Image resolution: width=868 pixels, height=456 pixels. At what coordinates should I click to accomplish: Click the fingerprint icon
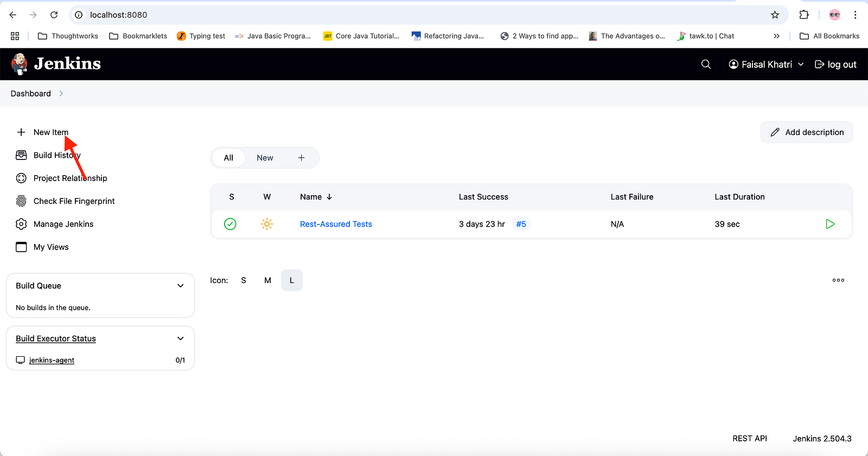21,201
